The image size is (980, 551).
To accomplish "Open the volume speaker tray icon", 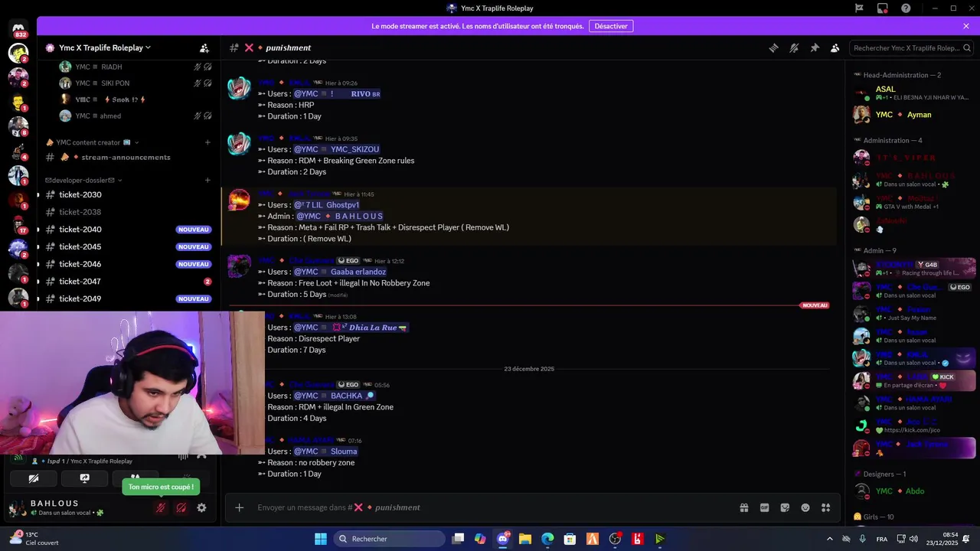I will pyautogui.click(x=913, y=539).
